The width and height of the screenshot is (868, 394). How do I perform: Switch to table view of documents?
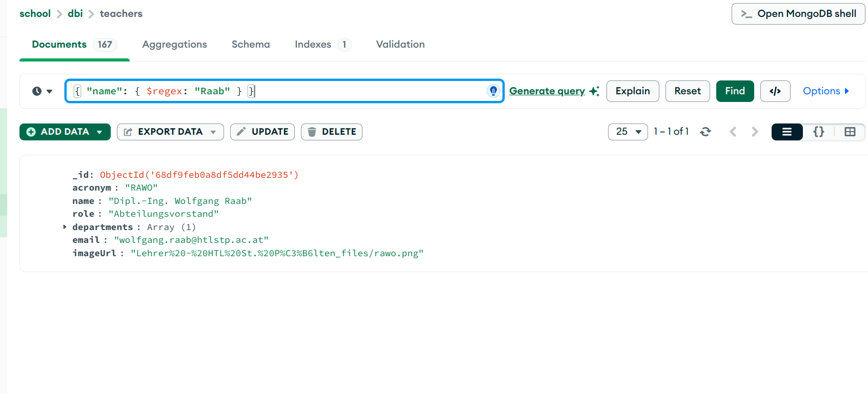click(x=850, y=132)
